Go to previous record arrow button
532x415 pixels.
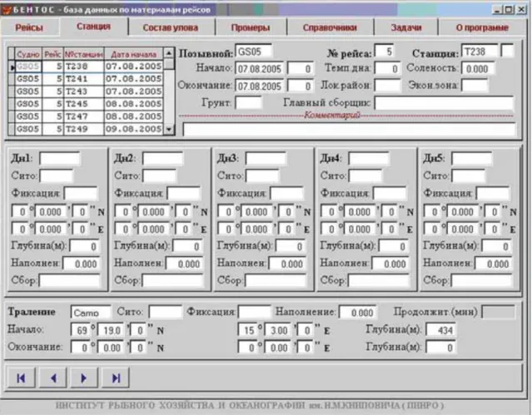click(53, 378)
